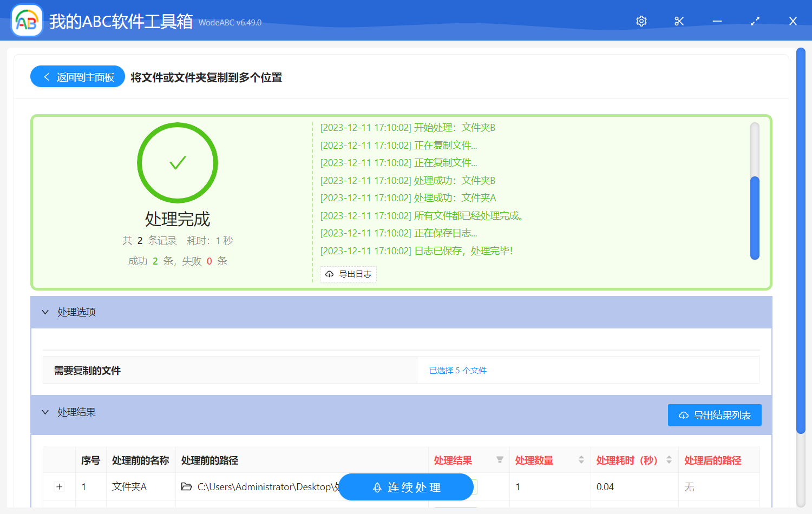Open the 已选择 5 个文件 link
The image size is (812, 514).
(x=457, y=370)
